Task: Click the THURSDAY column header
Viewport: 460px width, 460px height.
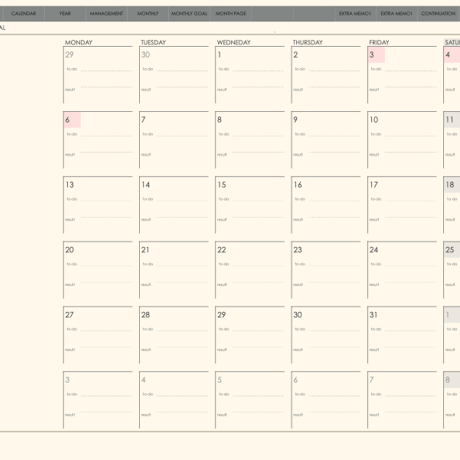Action: (x=308, y=42)
